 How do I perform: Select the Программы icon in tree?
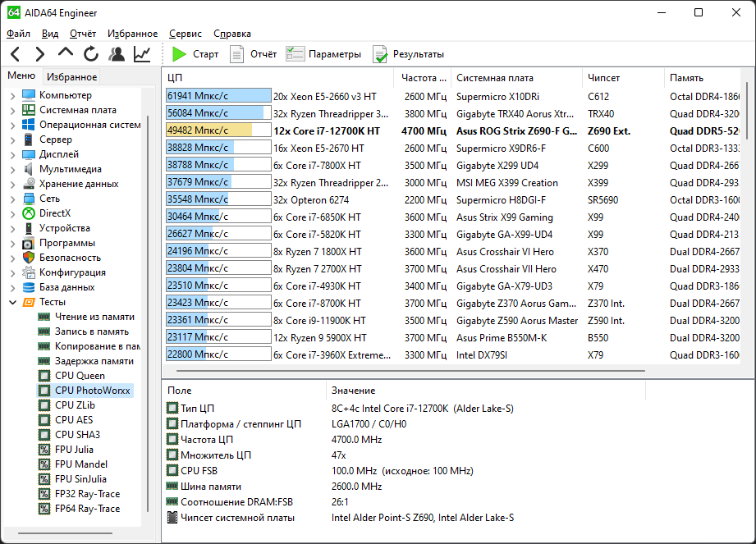click(x=29, y=243)
